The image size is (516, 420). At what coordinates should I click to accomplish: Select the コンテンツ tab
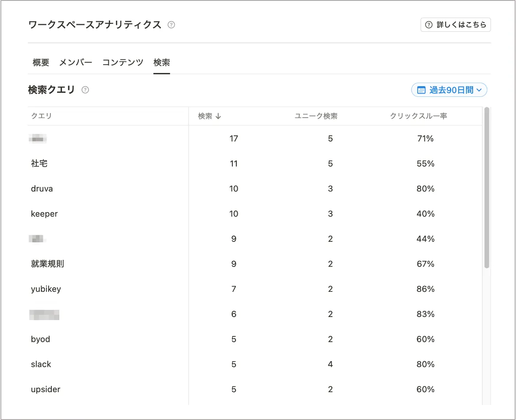pyautogui.click(x=123, y=62)
